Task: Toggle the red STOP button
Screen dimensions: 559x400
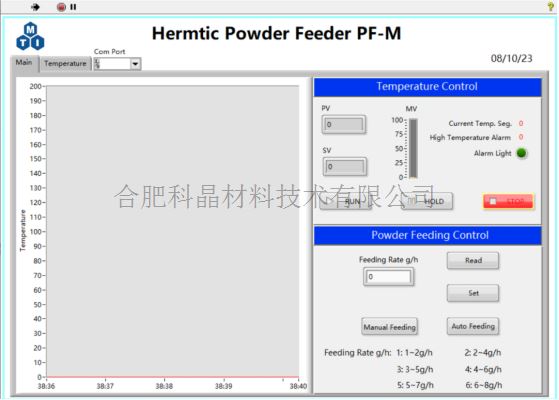Action: tap(508, 201)
